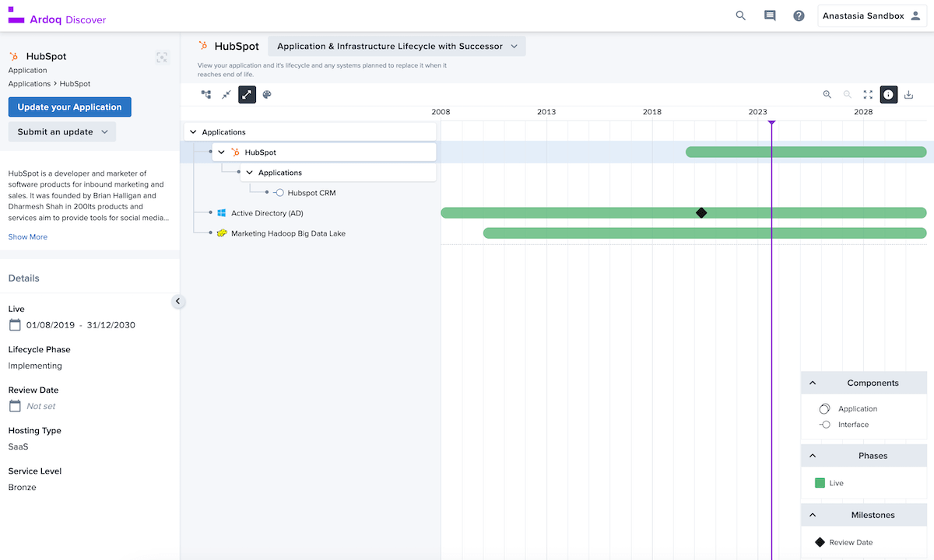Open the help question mark icon
The width and height of the screenshot is (934, 560).
[x=799, y=16]
